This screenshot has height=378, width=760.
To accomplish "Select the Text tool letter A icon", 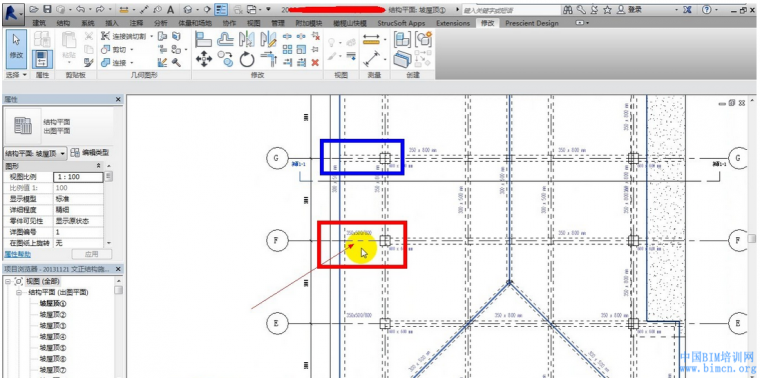I will (x=170, y=10).
